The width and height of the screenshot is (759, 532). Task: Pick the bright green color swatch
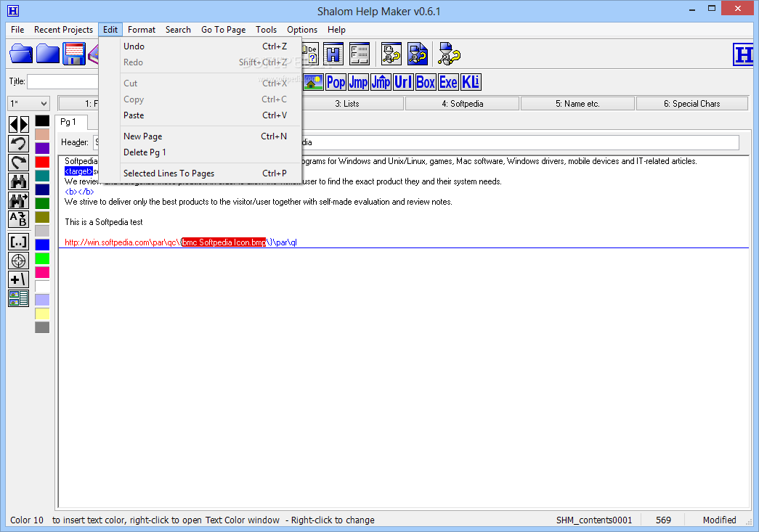click(x=42, y=259)
